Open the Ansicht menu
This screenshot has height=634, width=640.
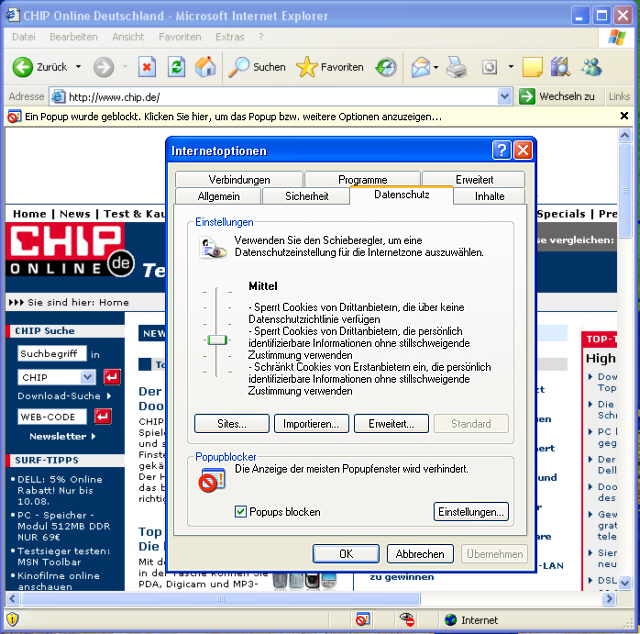pos(128,37)
